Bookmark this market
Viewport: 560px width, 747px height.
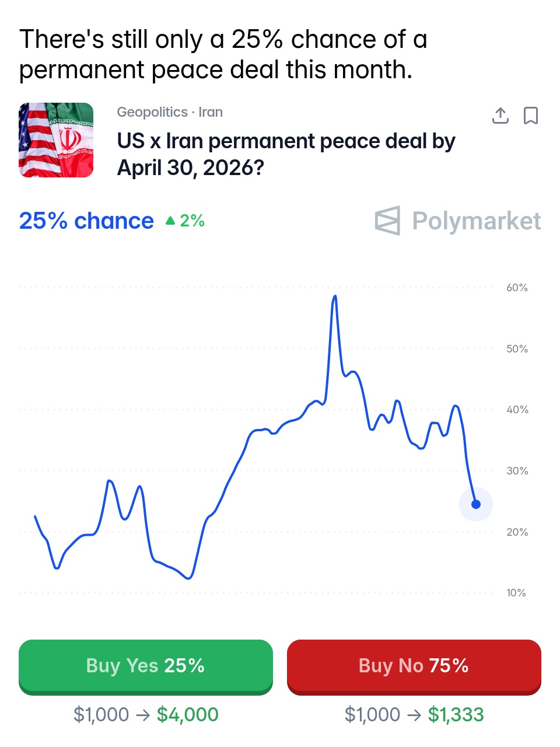(x=530, y=116)
